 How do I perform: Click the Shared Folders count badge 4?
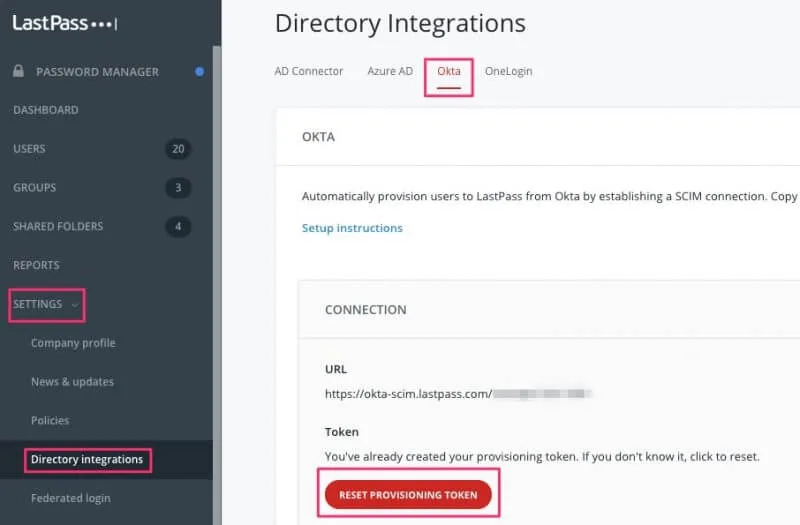[178, 227]
